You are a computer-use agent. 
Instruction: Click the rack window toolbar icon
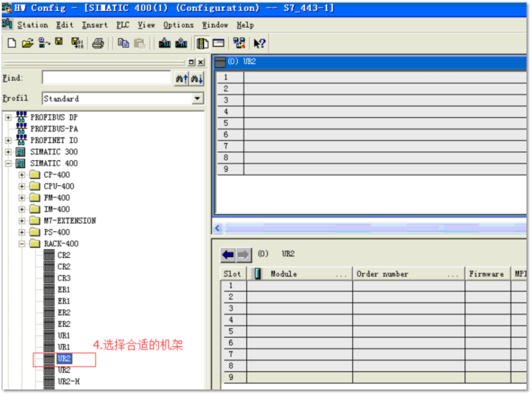click(218, 43)
